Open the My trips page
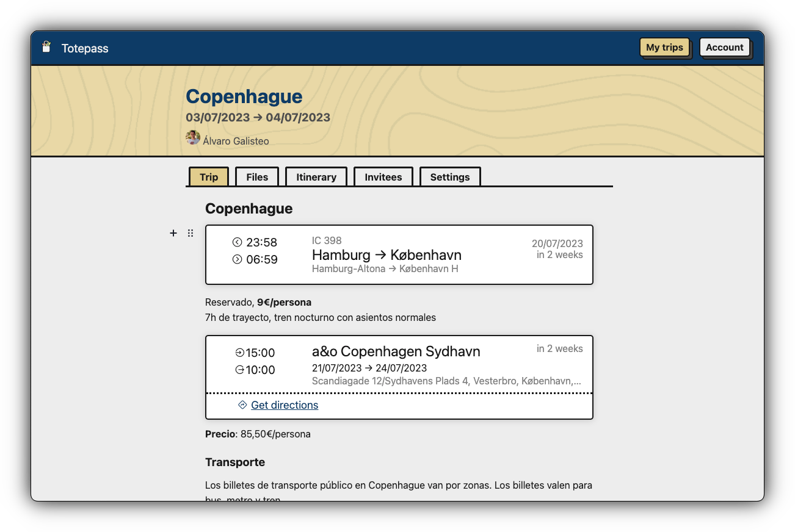The height and width of the screenshot is (532, 795). 664,48
